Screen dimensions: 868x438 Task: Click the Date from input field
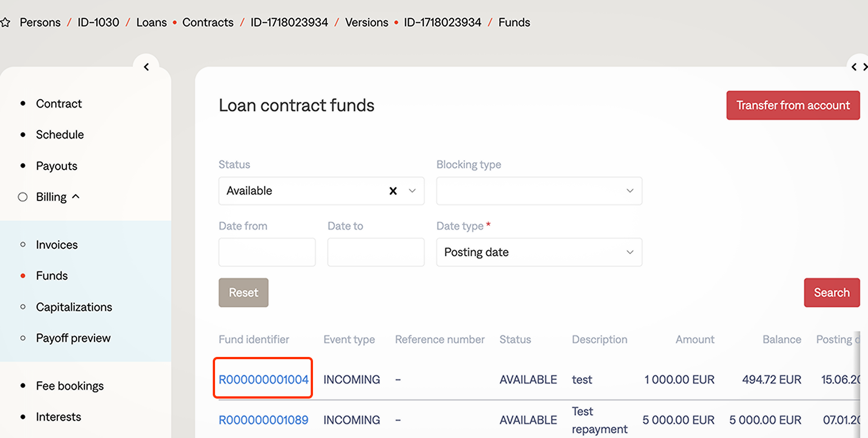coord(267,252)
